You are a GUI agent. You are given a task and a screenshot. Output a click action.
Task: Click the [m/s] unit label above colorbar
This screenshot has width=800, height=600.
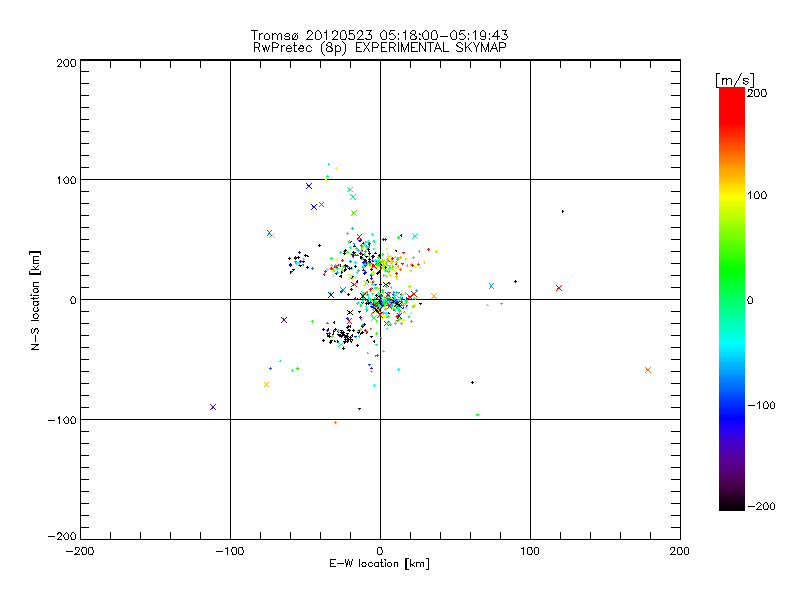(x=735, y=80)
